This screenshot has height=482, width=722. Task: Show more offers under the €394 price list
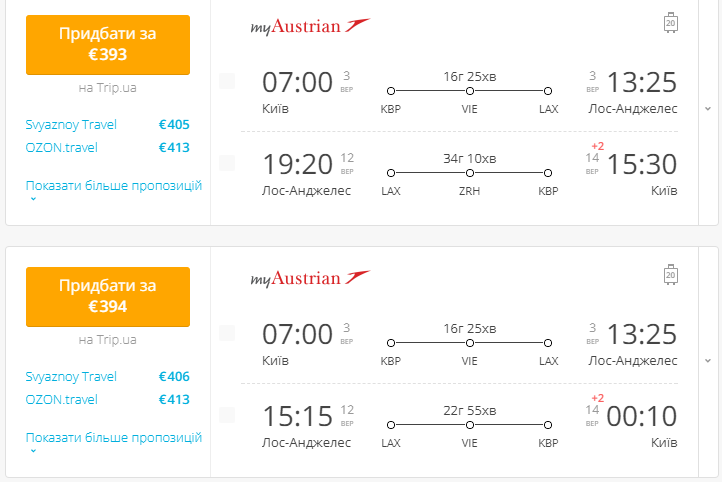tap(114, 438)
